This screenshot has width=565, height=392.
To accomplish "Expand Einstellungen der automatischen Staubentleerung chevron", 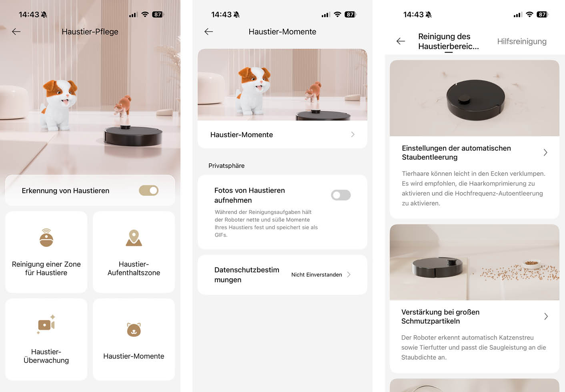I will click(545, 152).
